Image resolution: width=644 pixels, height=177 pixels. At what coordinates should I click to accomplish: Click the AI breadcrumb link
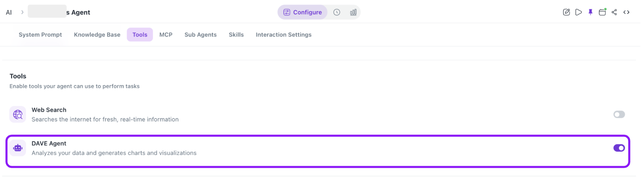click(9, 12)
